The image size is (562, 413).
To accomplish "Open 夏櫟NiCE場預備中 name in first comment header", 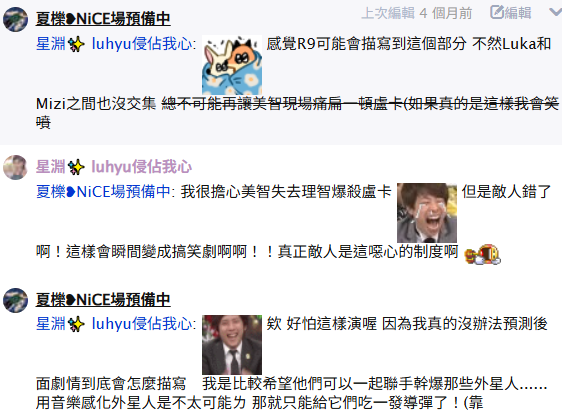I will point(103,19).
